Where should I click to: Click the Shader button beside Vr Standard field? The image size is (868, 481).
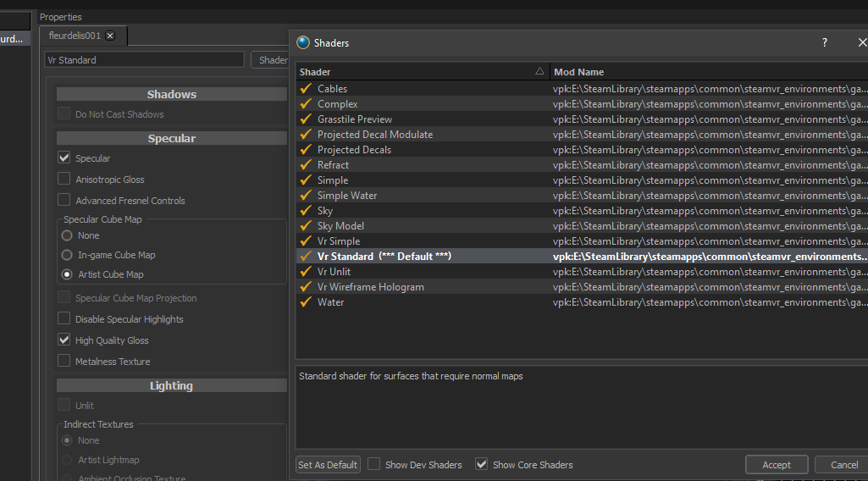pos(271,60)
